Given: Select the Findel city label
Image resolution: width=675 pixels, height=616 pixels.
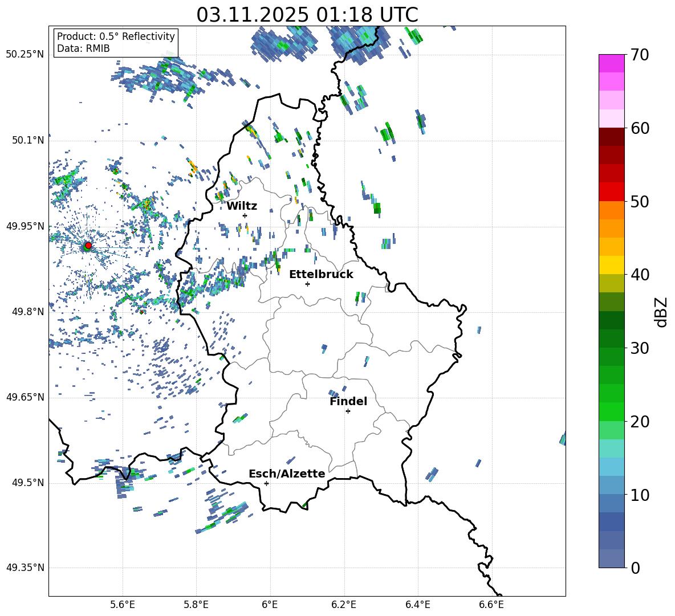Looking at the screenshot, I should (x=348, y=401).
